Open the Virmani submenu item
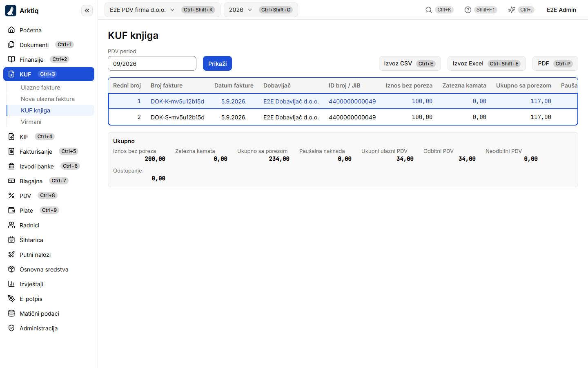The height and width of the screenshot is (368, 588). tap(31, 122)
